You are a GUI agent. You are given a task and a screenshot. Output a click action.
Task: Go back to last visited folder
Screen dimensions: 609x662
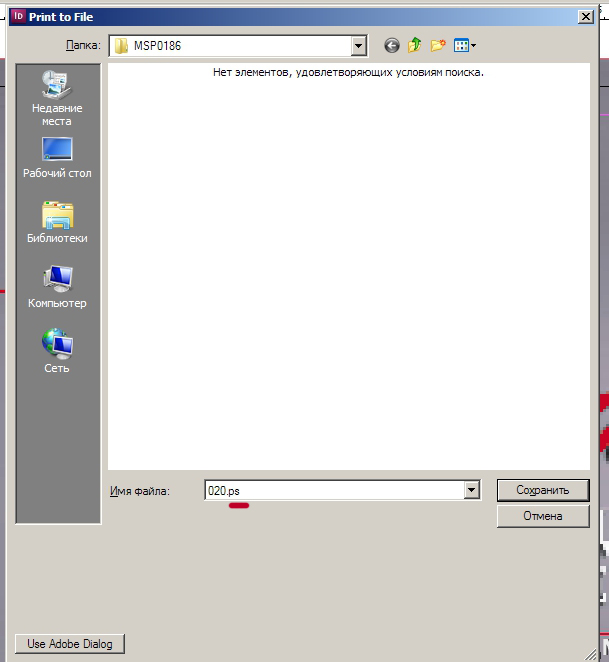pyautogui.click(x=392, y=46)
